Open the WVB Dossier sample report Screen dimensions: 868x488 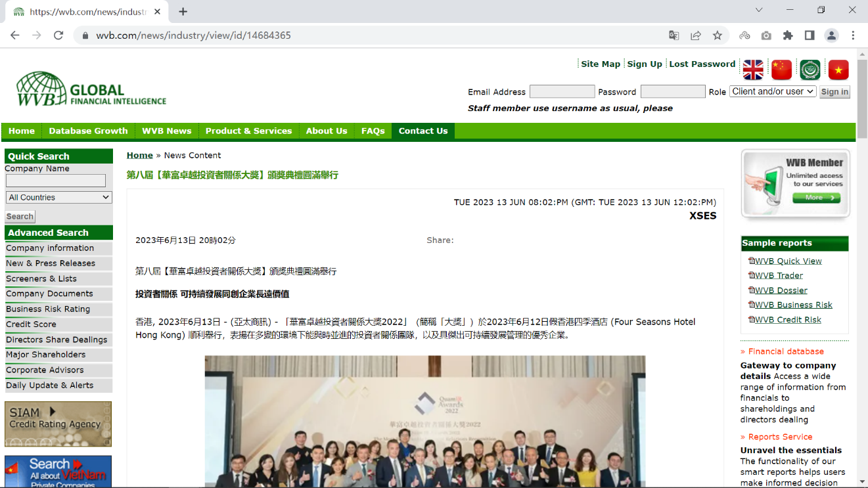[781, 290]
